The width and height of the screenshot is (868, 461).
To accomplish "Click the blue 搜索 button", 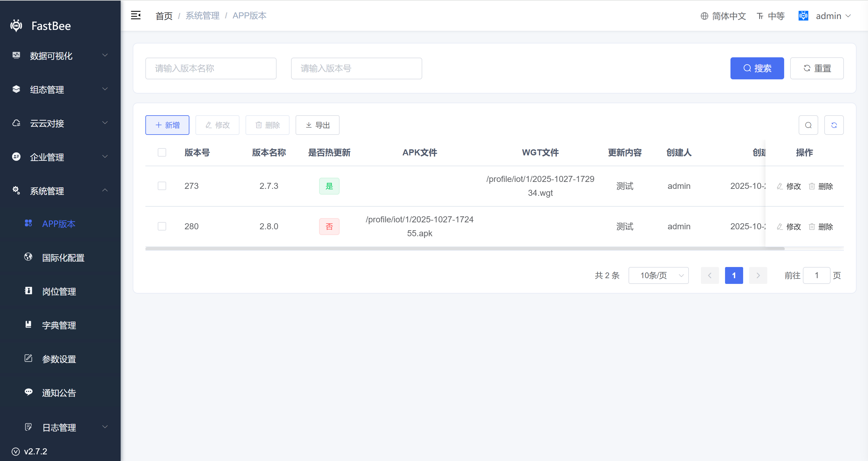I will 757,68.
